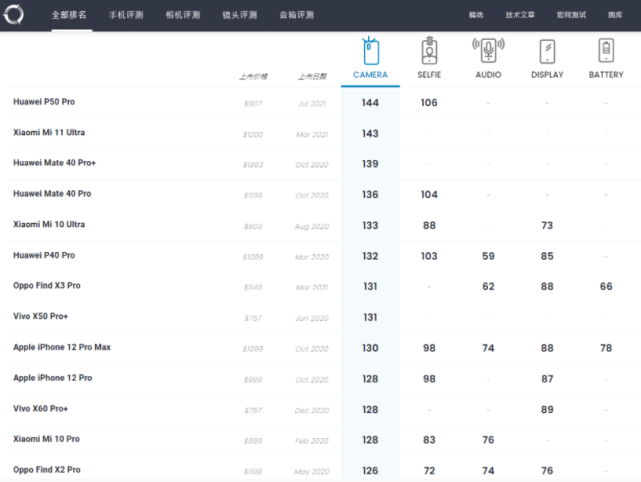Open the 相机评测 menu item
The image size is (641, 482).
pos(183,15)
